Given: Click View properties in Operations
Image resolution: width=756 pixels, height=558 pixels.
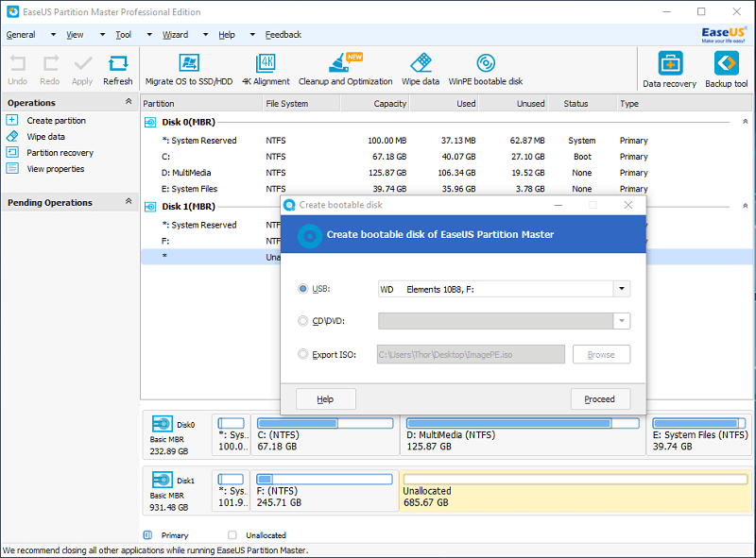Looking at the screenshot, I should [56, 169].
